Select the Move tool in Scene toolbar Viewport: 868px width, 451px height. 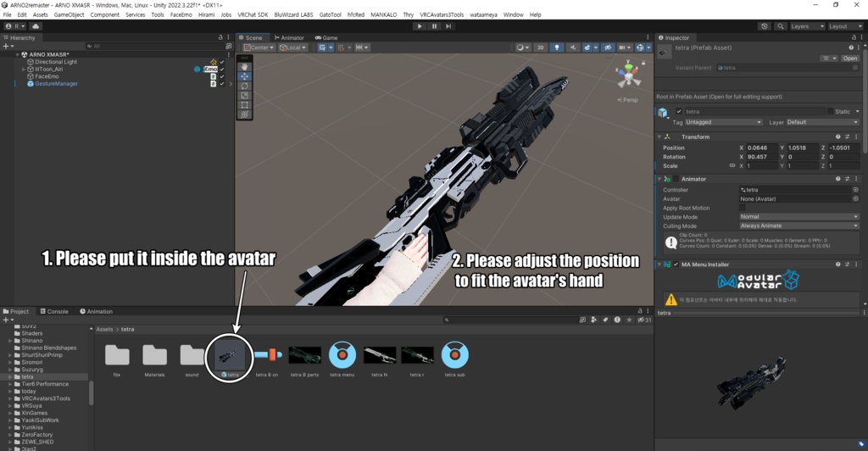(245, 76)
